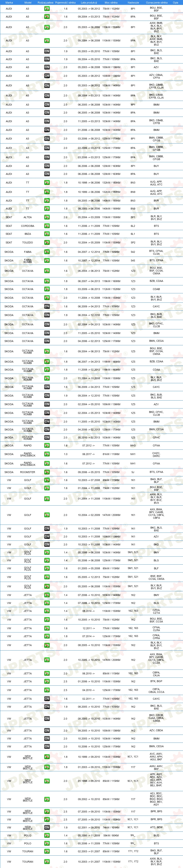The width and height of the screenshot is (183, 868).
Task: Click the Opis column header
Action: (176, 2)
